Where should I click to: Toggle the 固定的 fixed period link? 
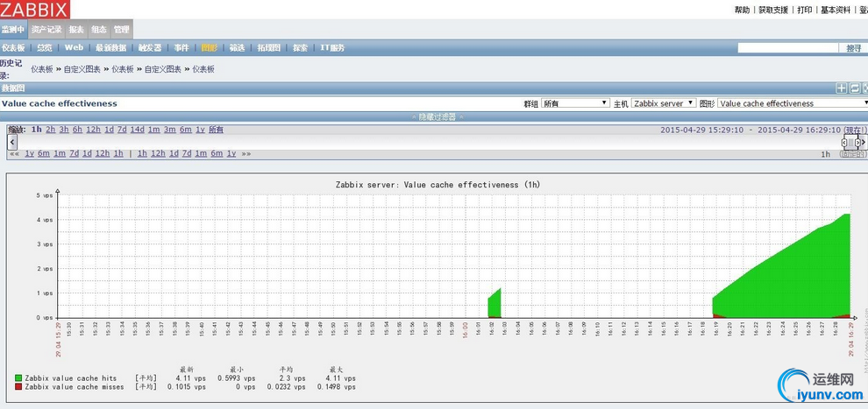[x=853, y=154]
